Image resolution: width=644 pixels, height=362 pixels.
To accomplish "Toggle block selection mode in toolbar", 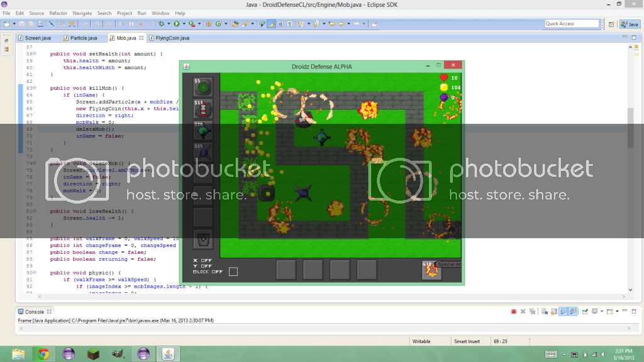I will pos(280,24).
